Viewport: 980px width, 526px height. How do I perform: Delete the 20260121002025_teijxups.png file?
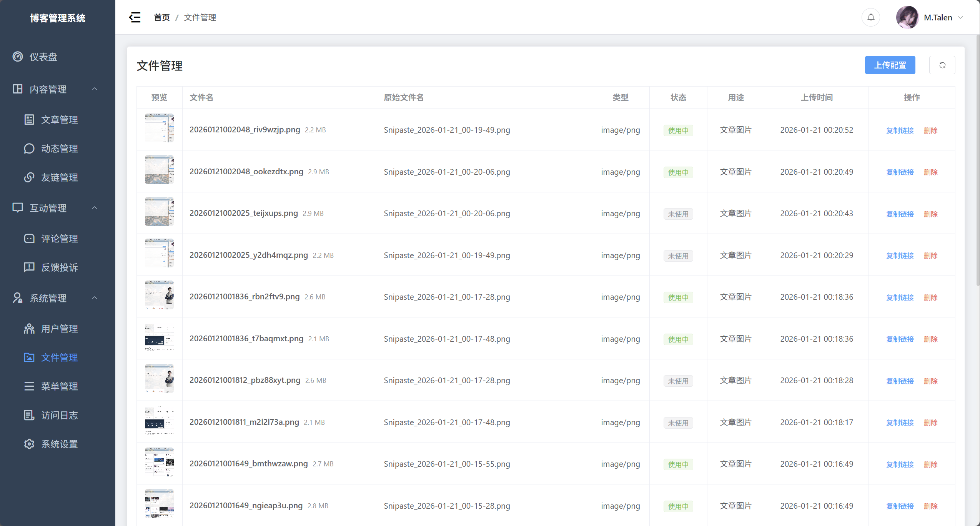point(930,214)
